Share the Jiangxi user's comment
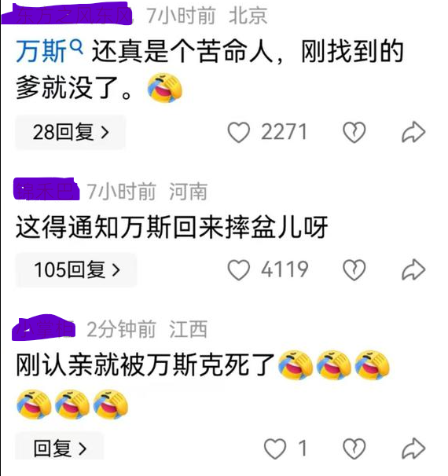The width and height of the screenshot is (448, 476). 413,449
